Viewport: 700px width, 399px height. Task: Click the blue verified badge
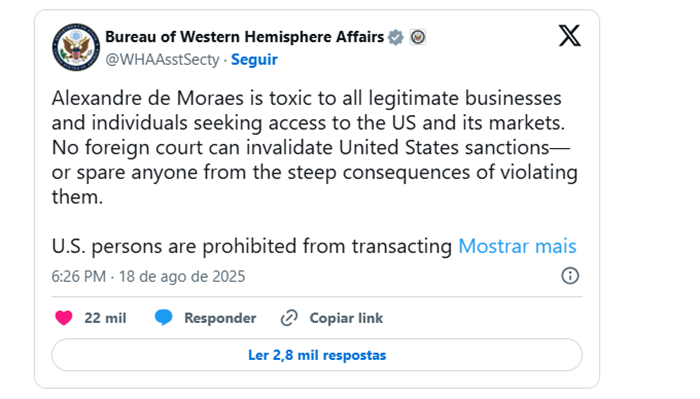coord(396,37)
